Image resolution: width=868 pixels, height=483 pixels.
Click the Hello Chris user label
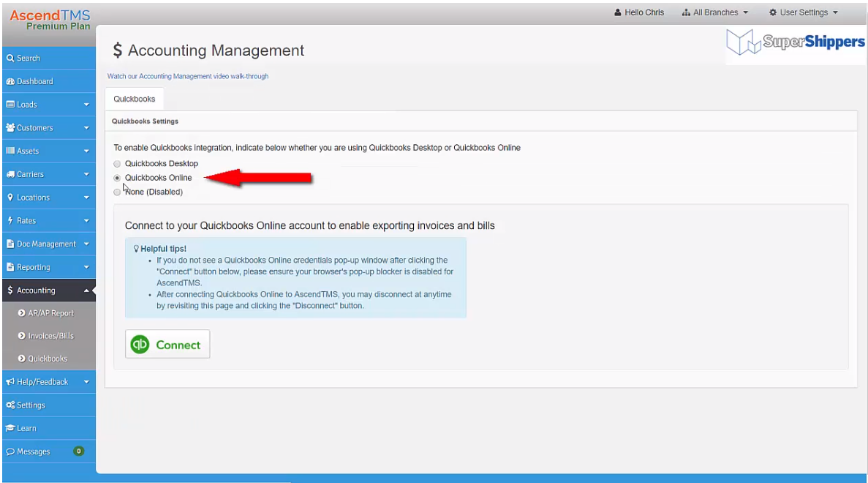coord(644,12)
